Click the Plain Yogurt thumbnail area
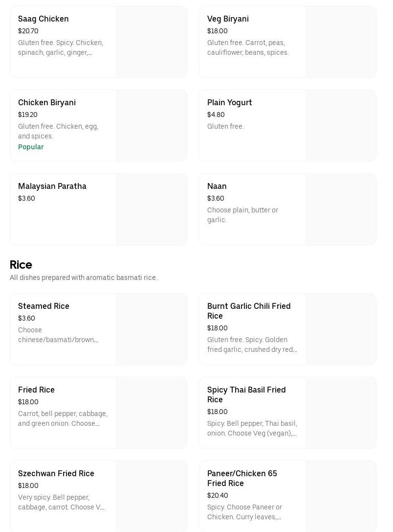393x532 pixels. pyautogui.click(x=341, y=126)
